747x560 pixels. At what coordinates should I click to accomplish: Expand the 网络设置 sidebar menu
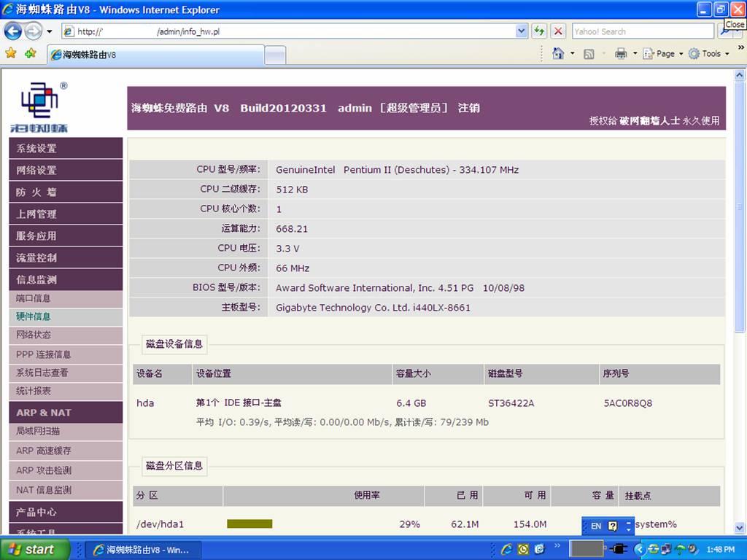point(66,170)
